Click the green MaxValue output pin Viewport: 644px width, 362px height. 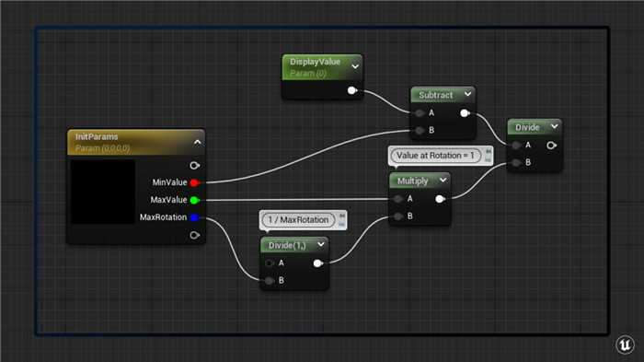tap(195, 200)
